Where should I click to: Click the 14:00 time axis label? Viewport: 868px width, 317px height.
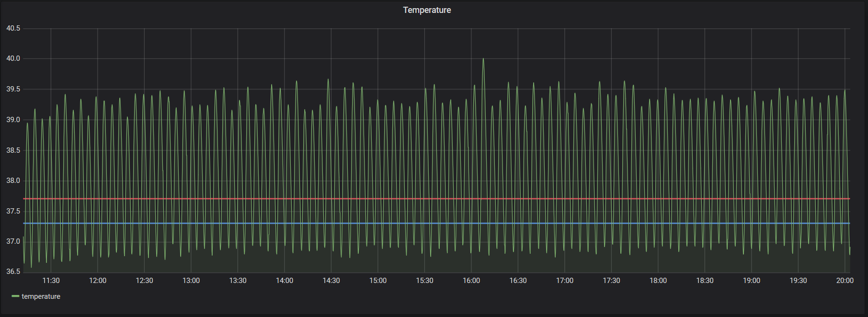pos(285,281)
